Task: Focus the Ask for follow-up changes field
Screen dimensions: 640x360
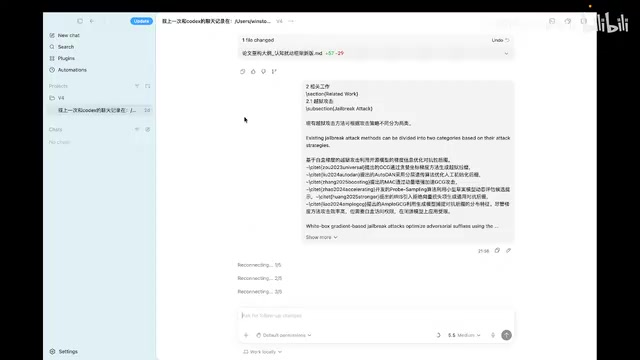Action: pyautogui.click(x=376, y=316)
